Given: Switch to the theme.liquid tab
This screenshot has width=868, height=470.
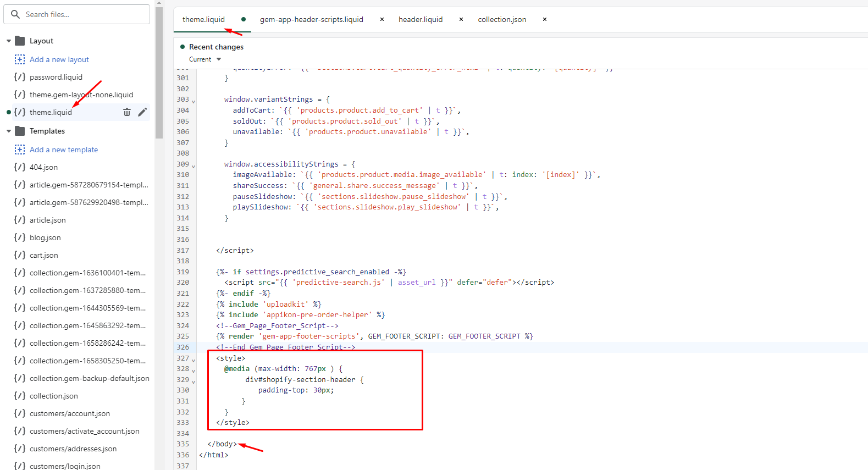Looking at the screenshot, I should [x=203, y=19].
